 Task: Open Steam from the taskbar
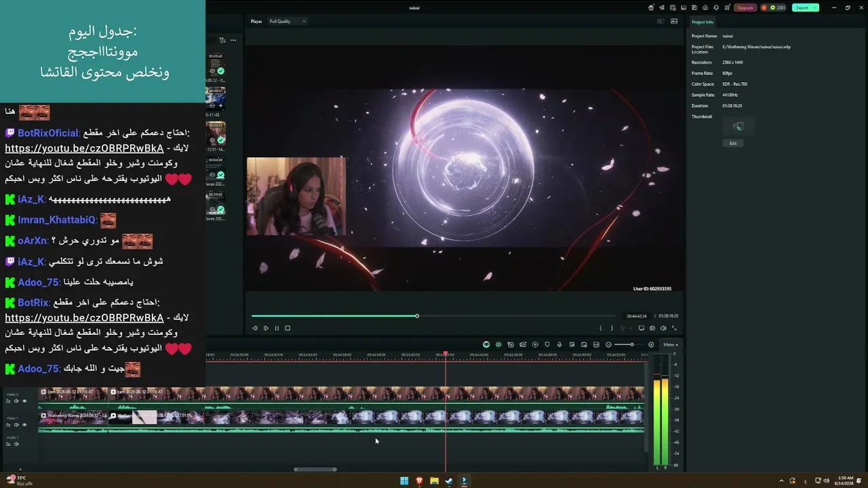point(449,481)
